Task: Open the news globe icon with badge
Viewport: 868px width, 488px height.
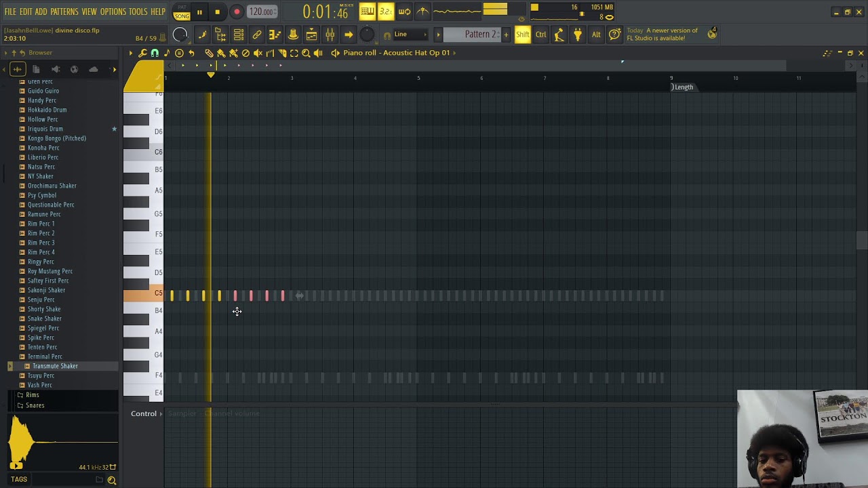Action: (712, 33)
